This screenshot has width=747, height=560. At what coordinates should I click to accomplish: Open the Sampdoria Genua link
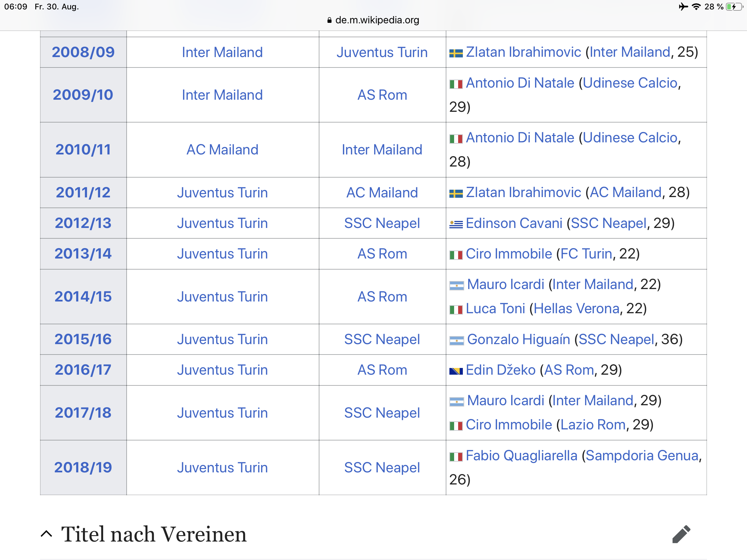pyautogui.click(x=642, y=456)
